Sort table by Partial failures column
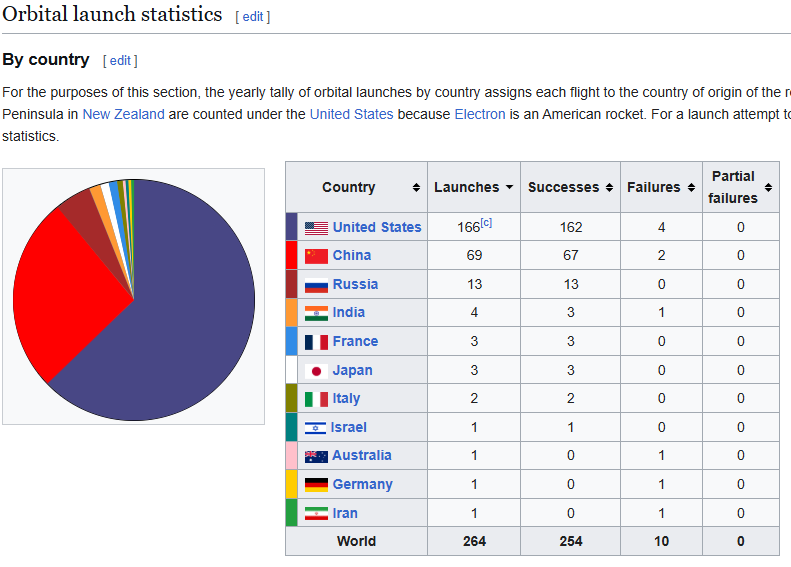Screen dimensions: 791x567 pos(768,188)
